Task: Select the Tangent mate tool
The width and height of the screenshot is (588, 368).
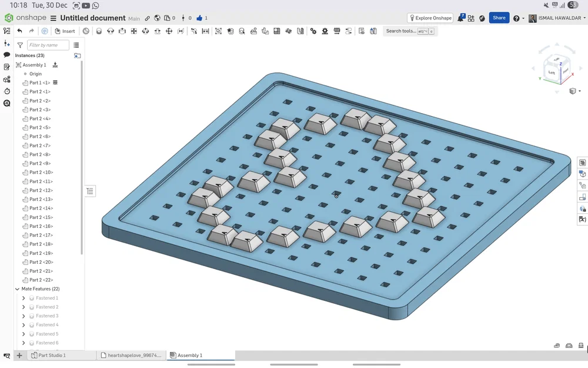Action: pos(194,31)
